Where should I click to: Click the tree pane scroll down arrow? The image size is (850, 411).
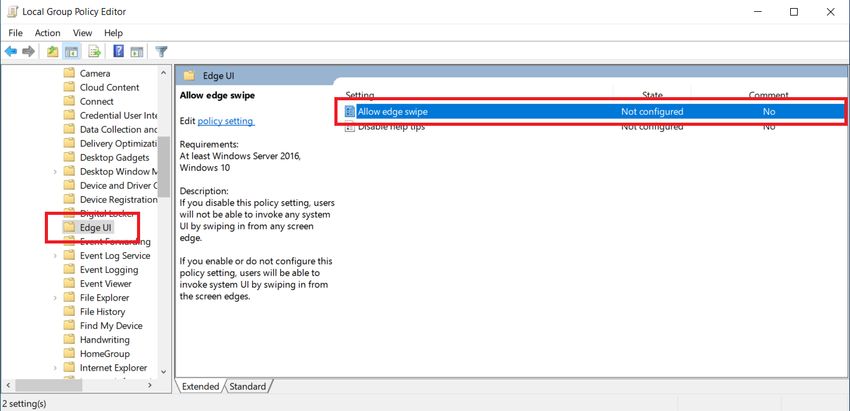click(164, 371)
